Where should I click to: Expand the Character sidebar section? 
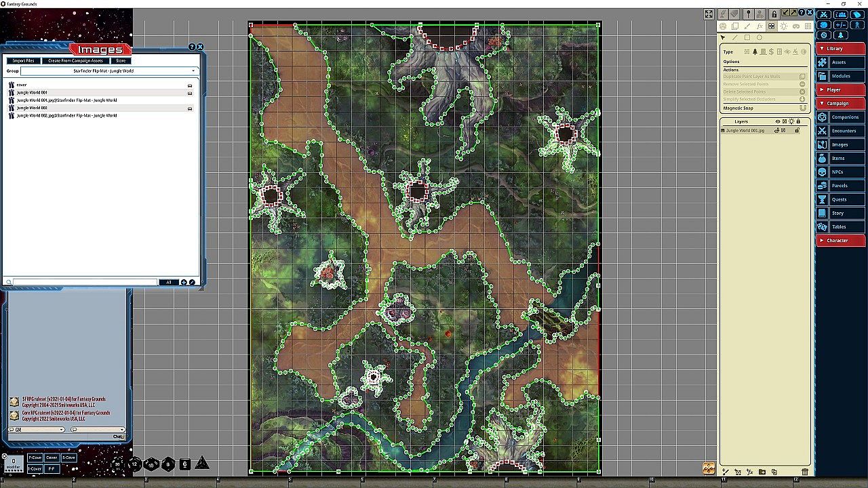pos(841,240)
